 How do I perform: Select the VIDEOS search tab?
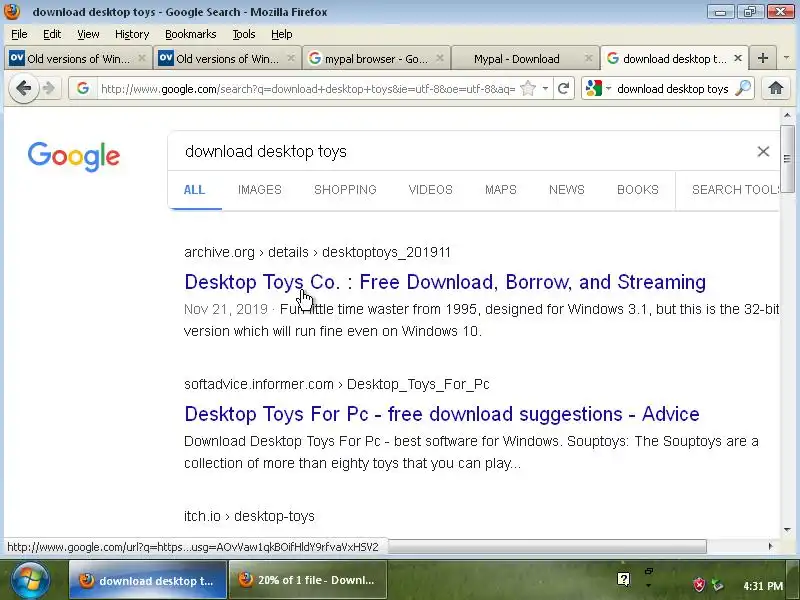431,190
